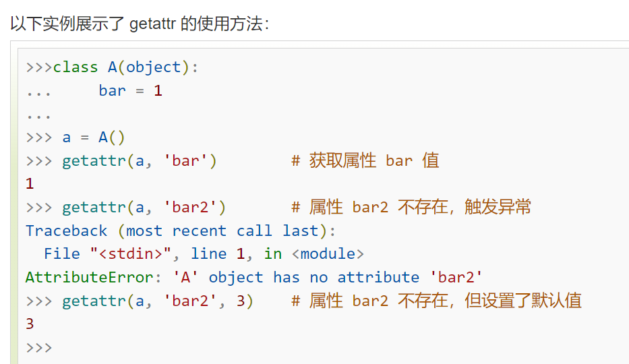The width and height of the screenshot is (629, 364).
Task: Click the getattr(a, 'bar2', 3) call
Action: coord(158,301)
